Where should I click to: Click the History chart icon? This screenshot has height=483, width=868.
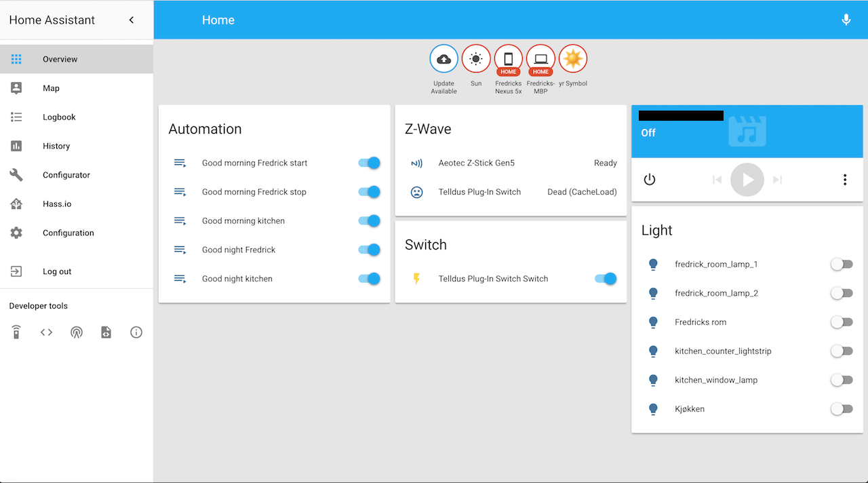[16, 146]
